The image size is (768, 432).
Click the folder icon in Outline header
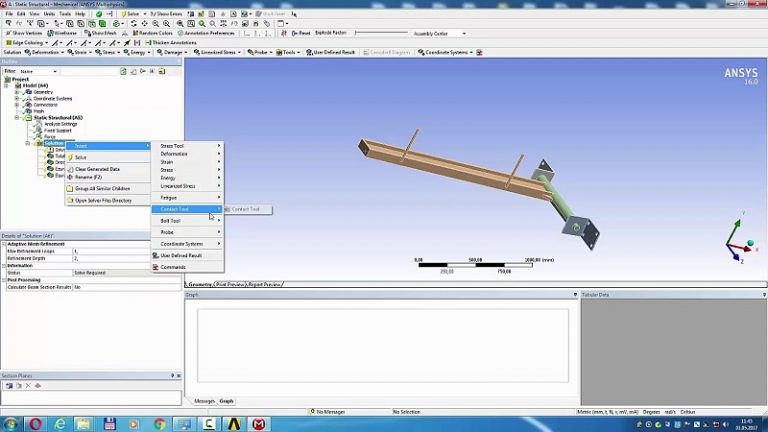(x=162, y=72)
